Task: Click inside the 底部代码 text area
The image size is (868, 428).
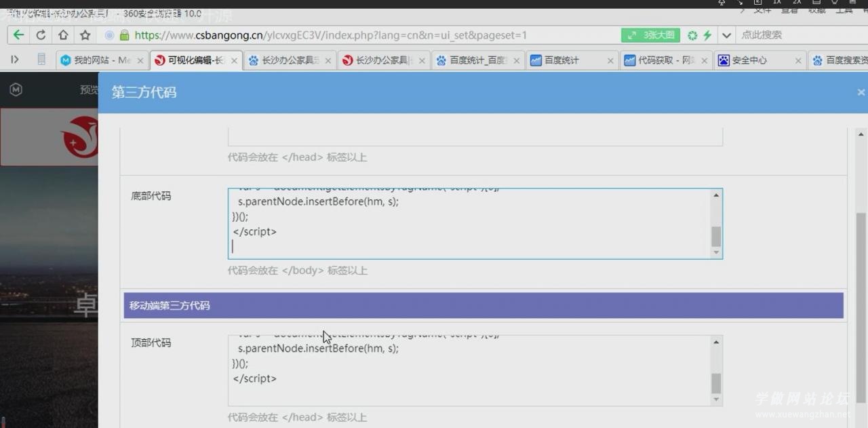Action: pyautogui.click(x=468, y=224)
